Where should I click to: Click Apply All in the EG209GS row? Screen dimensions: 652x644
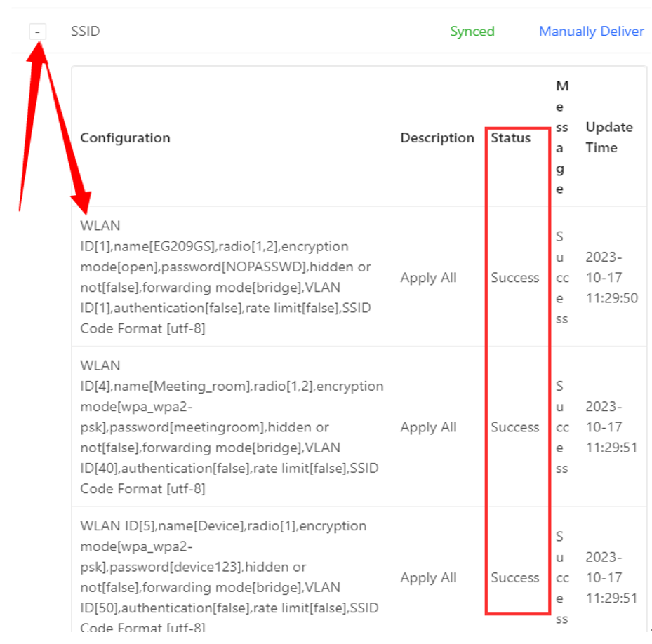(x=428, y=278)
